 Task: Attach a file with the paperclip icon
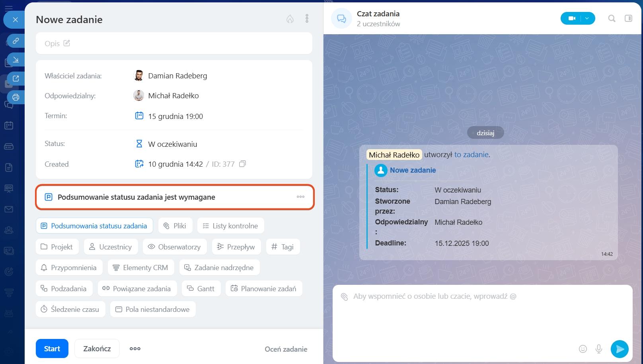coord(345,296)
